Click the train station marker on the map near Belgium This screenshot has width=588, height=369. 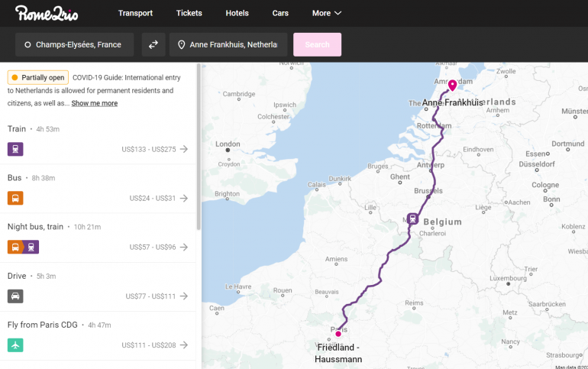412,219
